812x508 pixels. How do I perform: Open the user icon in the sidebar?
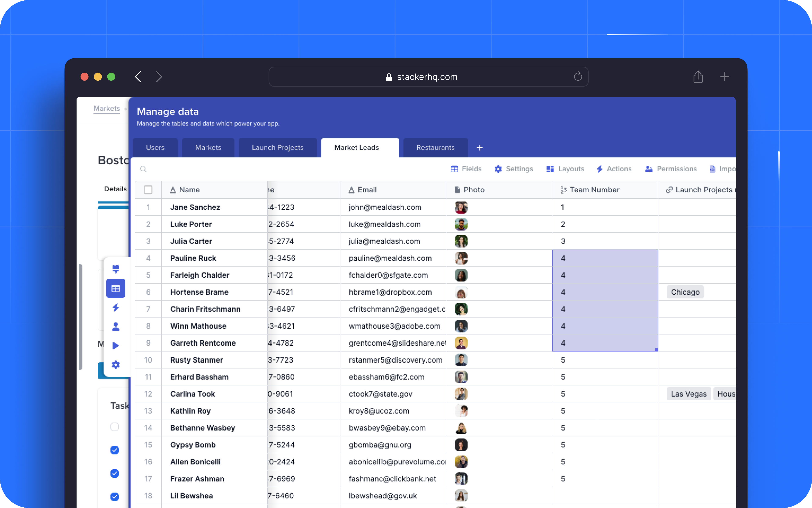click(116, 327)
